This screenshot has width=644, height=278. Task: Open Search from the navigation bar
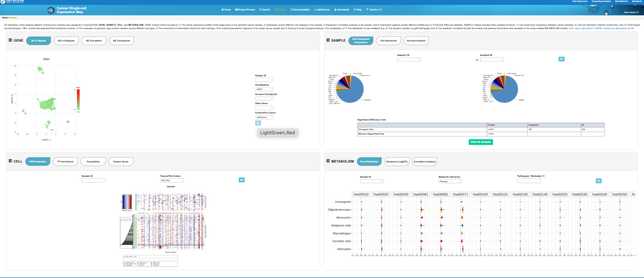point(264,10)
